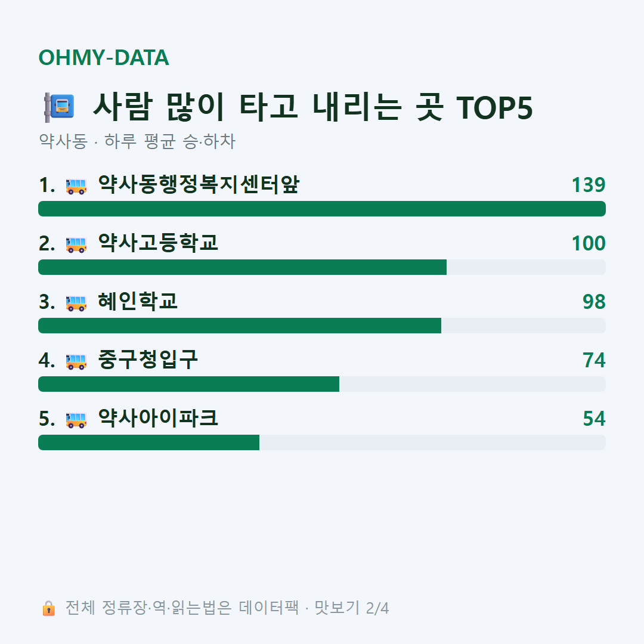Click the full green bar for rank 1
The image size is (644, 644).
(x=322, y=209)
